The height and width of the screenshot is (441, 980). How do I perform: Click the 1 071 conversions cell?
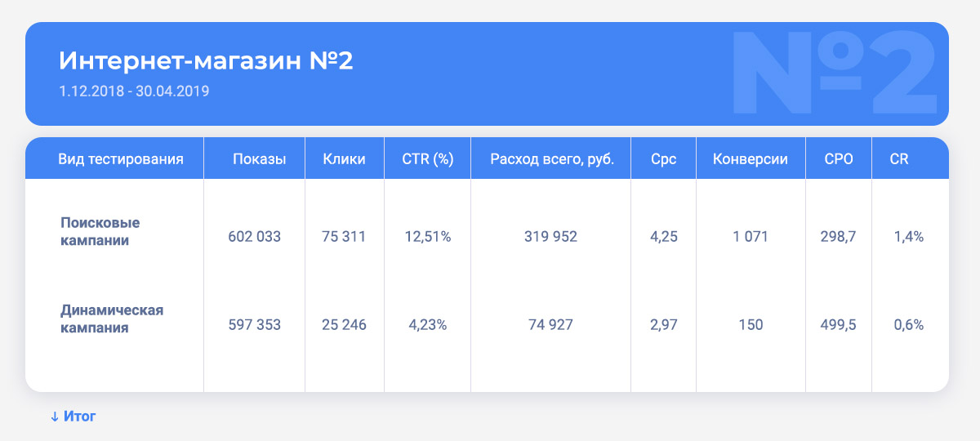pos(751,237)
